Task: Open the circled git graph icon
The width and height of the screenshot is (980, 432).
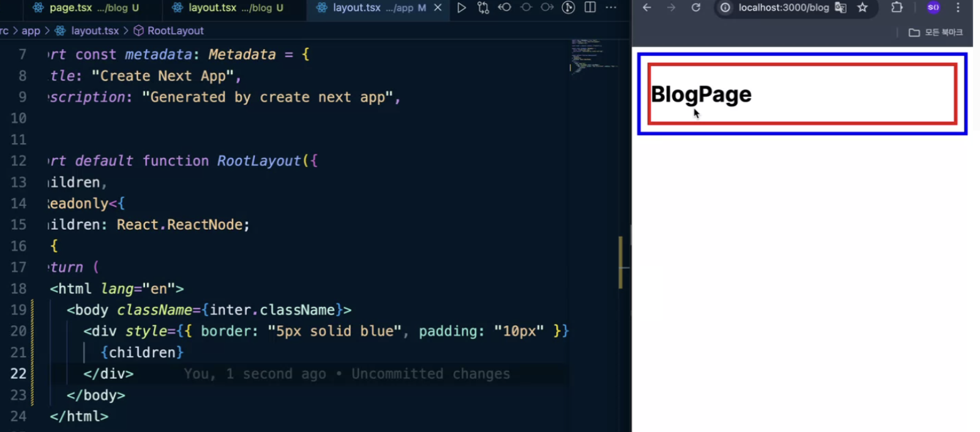Action: [x=569, y=8]
